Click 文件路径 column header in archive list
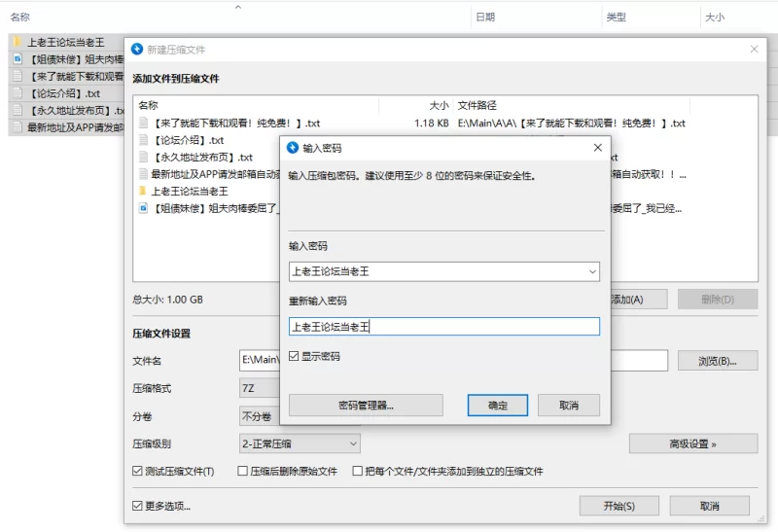This screenshot has height=532, width=778. [x=477, y=105]
